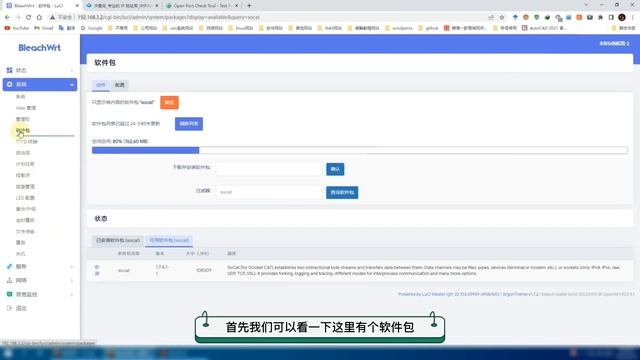The height and width of the screenshot is (360, 640).
Task: Click the socat package name cell
Action: click(x=124, y=270)
